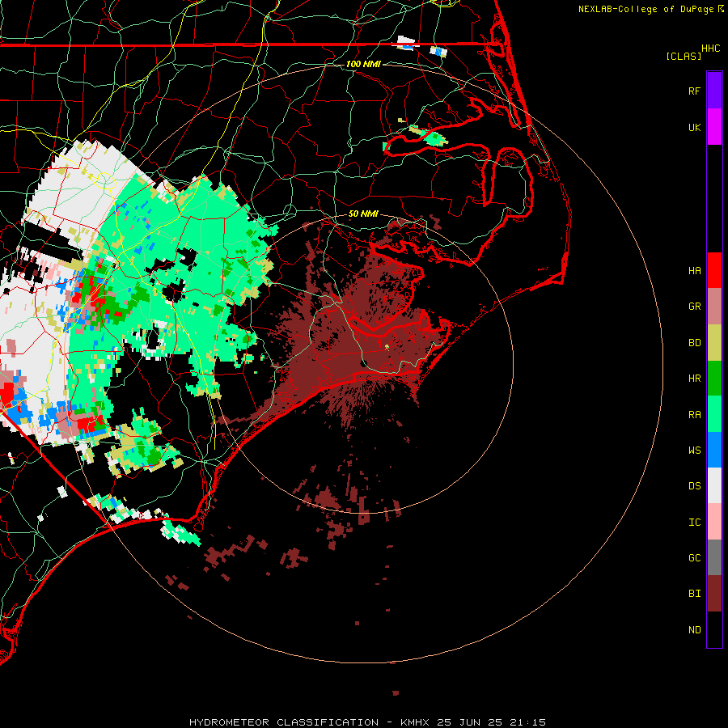Click the "[CLAS]" legend header text
The height and width of the screenshot is (728, 728).
coord(684,56)
